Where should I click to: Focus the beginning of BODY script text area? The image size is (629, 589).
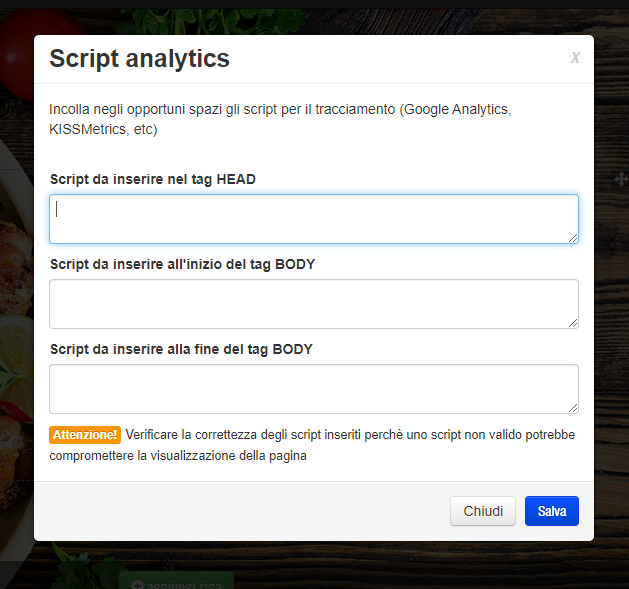(x=313, y=304)
